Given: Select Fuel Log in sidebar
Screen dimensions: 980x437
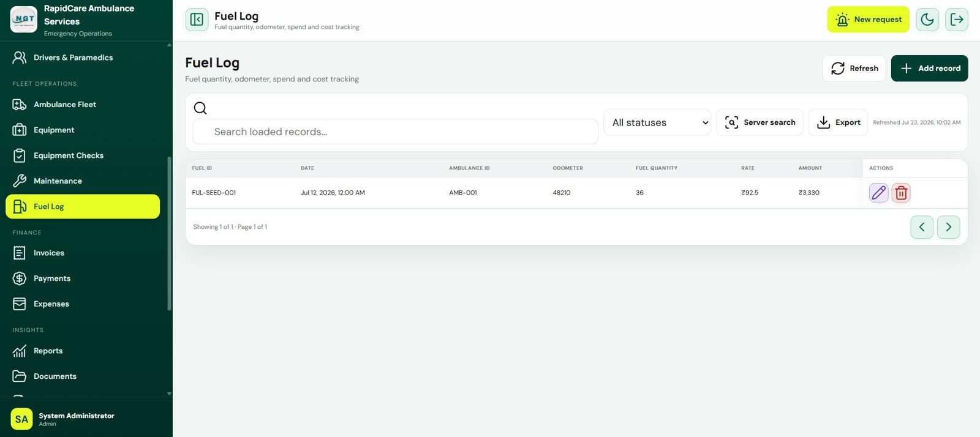Looking at the screenshot, I should tap(83, 206).
